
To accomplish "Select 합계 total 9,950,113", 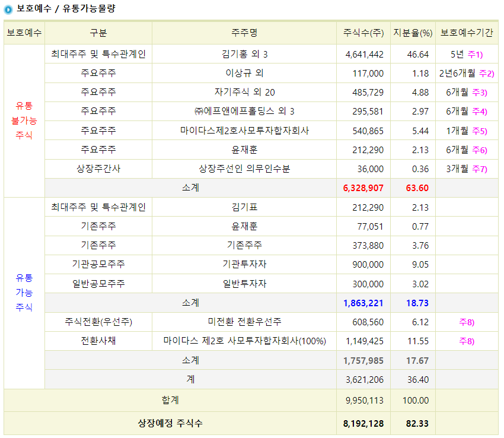I will 365,401.
